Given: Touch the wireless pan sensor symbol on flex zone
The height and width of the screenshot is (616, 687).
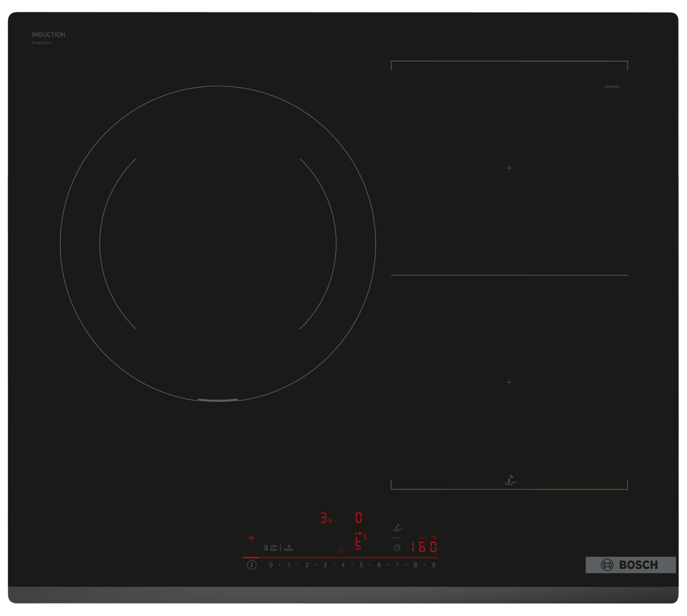Looking at the screenshot, I should click(509, 480).
